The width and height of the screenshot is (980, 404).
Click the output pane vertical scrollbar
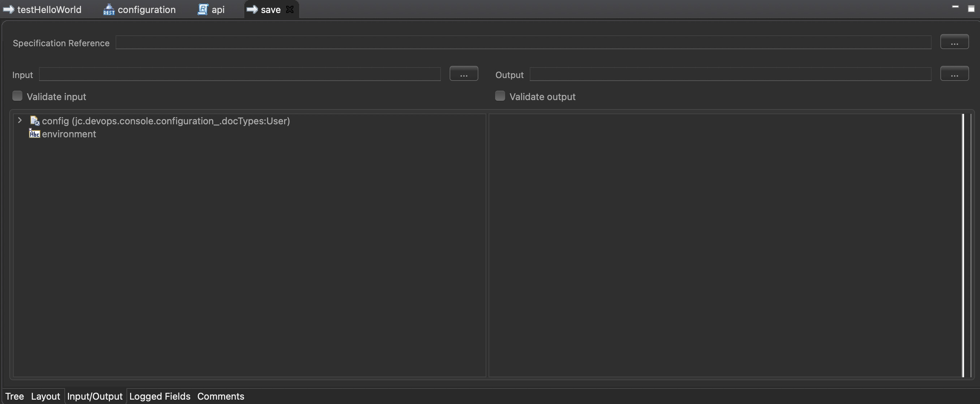(x=963, y=245)
